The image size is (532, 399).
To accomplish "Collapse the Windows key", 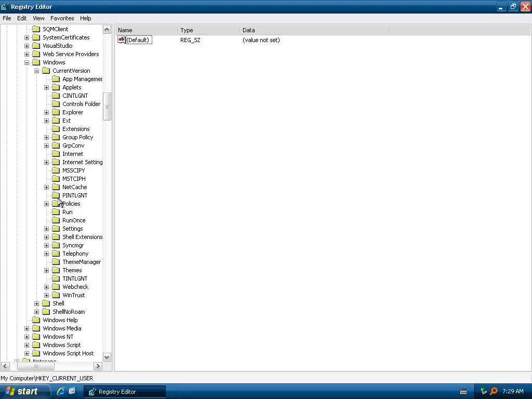I will click(x=27, y=62).
